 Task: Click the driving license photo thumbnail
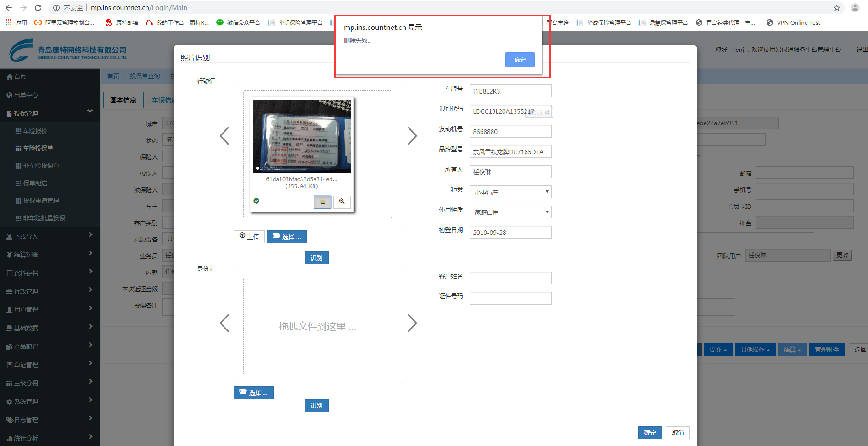pyautogui.click(x=302, y=136)
